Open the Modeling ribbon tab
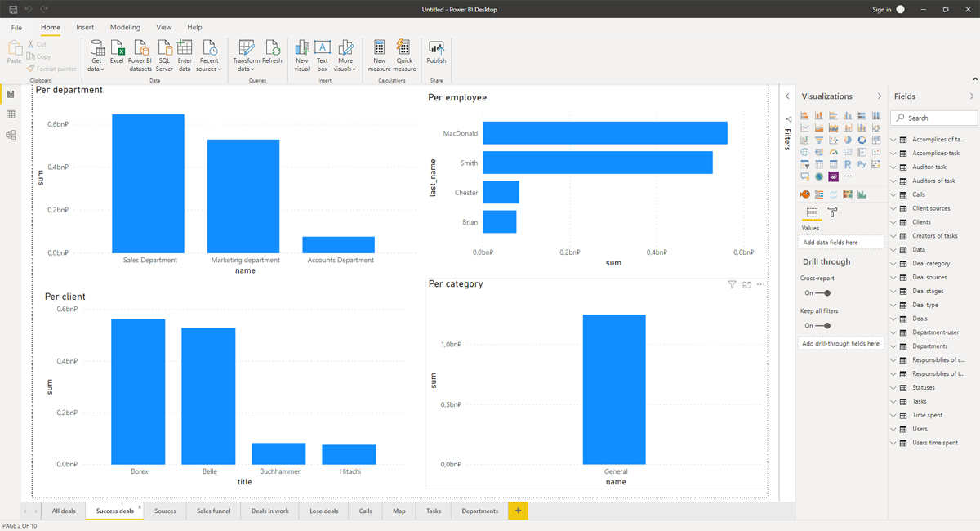Screen dimensions: 980x531 click(125, 27)
